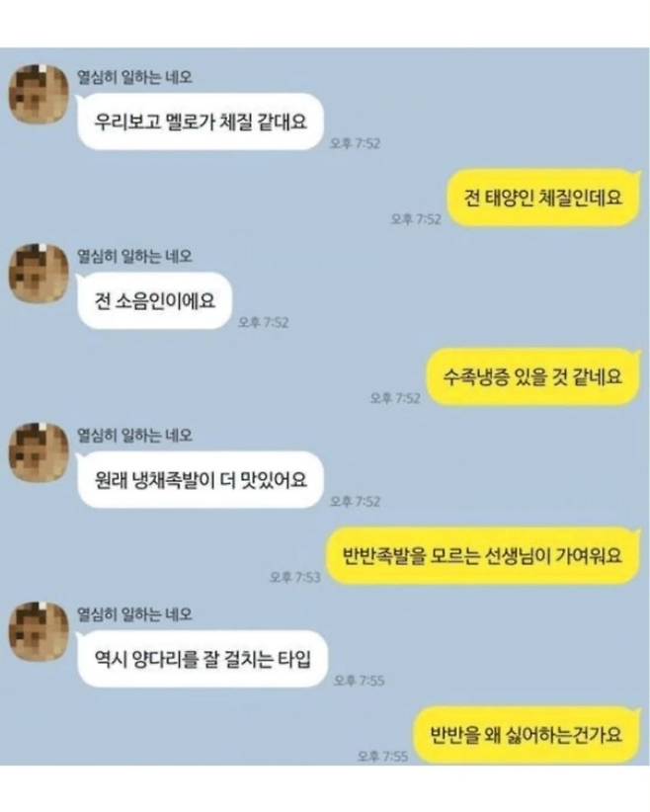Select yellow bubble '수족냉증 있을 것 같네요'
Screen dimensions: 650x812
pos(533,376)
